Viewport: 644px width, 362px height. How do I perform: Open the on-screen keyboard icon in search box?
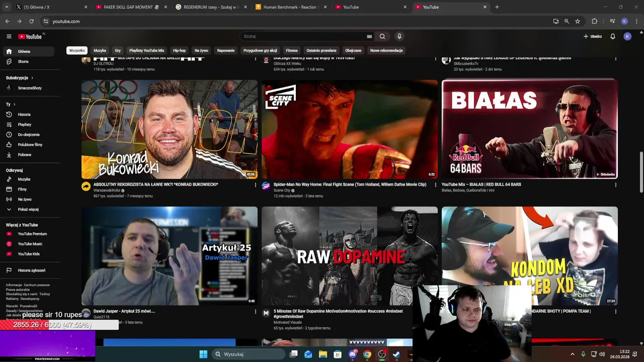369,36
